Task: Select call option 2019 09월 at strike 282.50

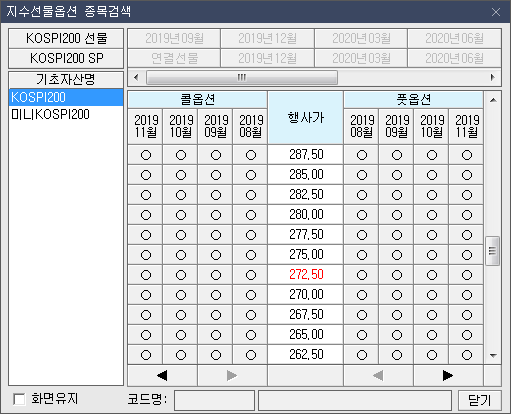Action: pos(216,195)
